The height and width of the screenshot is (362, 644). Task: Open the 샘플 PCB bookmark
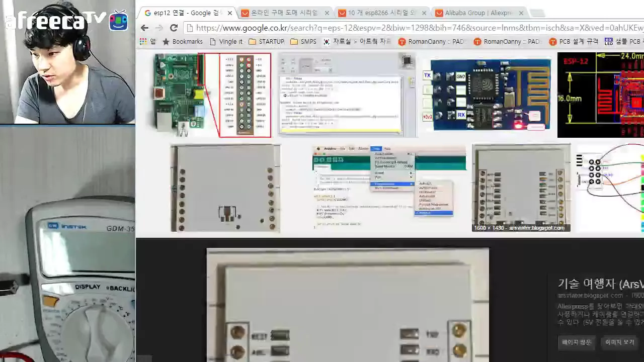[624, 41]
